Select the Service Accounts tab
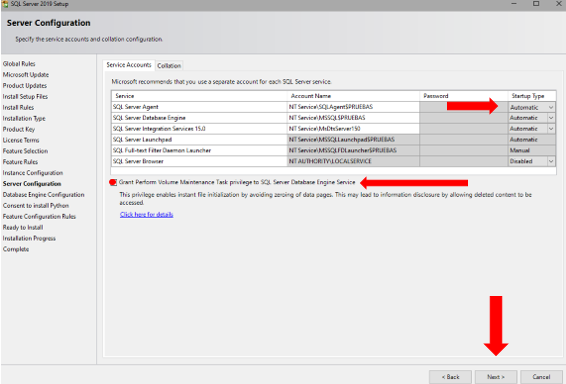The image size is (566, 384). point(129,65)
